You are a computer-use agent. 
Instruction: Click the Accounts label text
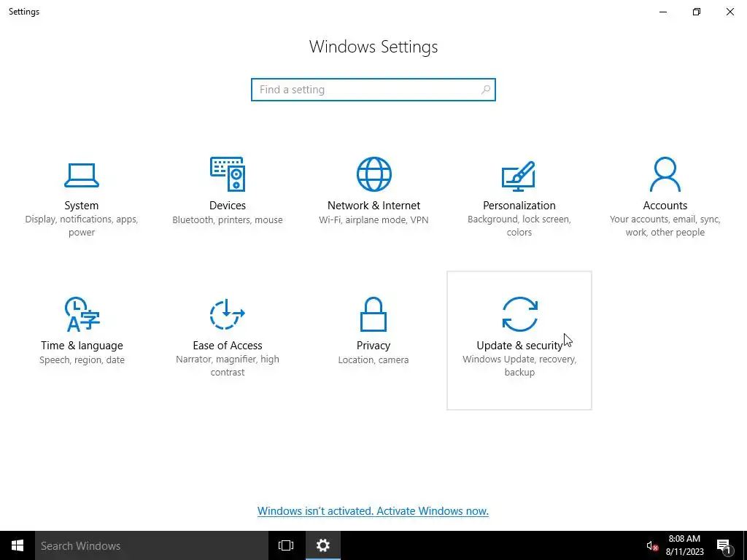tap(665, 205)
